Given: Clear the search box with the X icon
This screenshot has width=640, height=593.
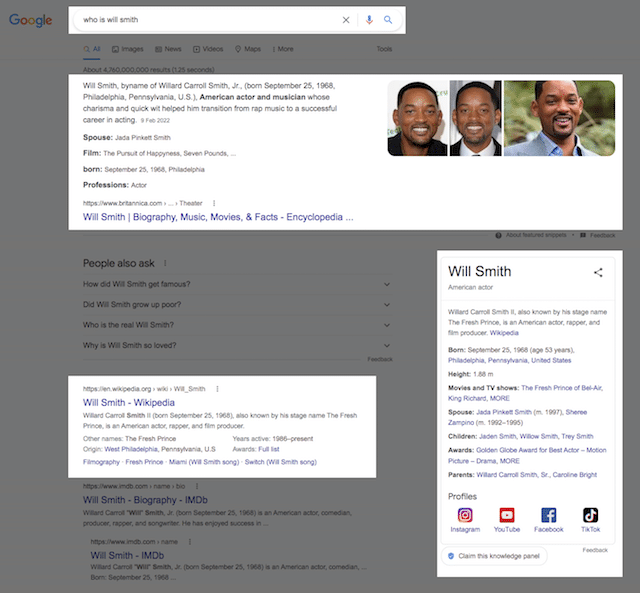Looking at the screenshot, I should coord(346,20).
